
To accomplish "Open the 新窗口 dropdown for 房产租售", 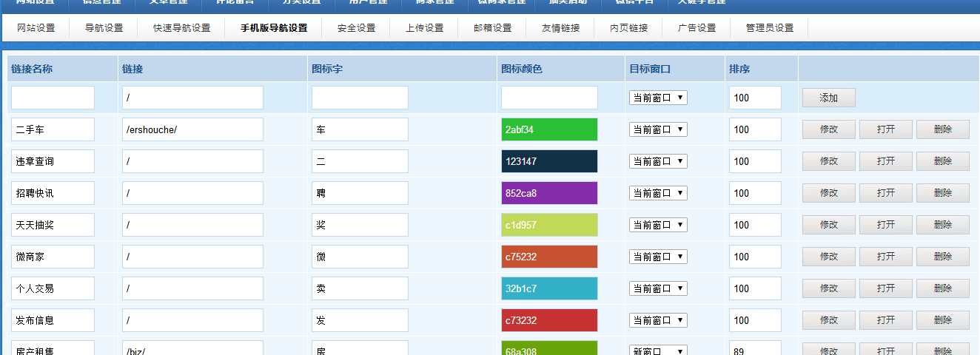I will coord(658,351).
